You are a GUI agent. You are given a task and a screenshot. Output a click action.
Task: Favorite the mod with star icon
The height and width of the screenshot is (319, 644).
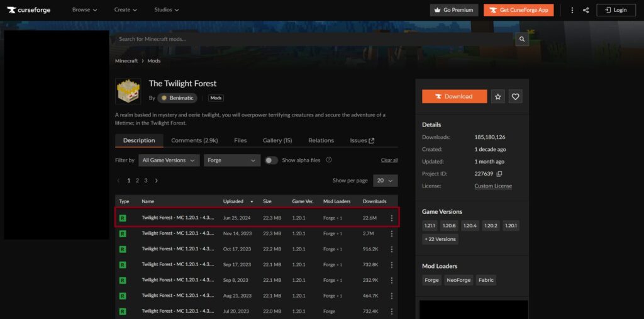pos(498,96)
